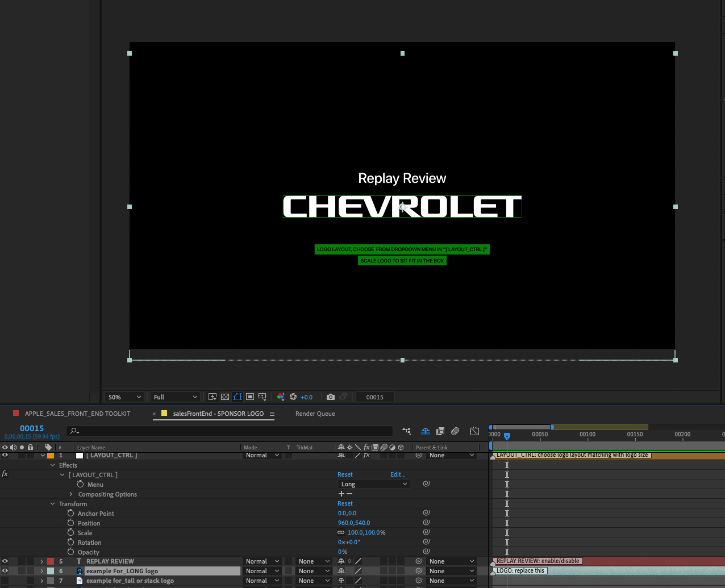Switch to APPLE_SALES_FRONT_END TOOLKIT tab
The width and height of the screenshot is (725, 588).
[77, 414]
